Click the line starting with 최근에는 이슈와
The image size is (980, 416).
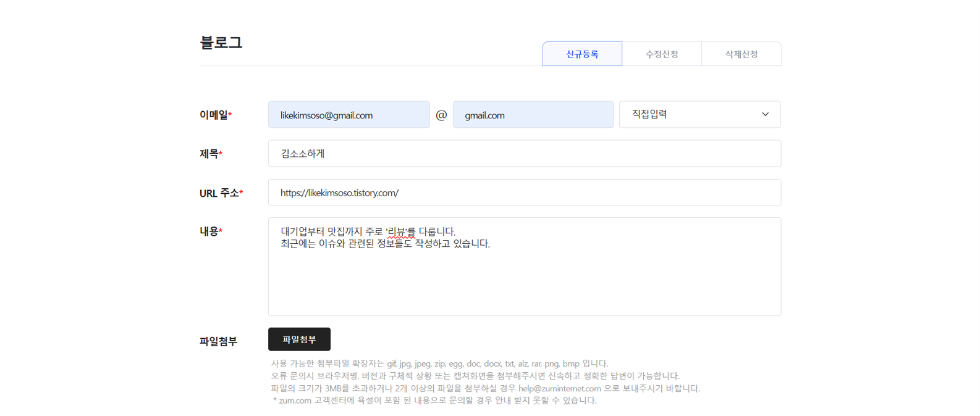(x=386, y=244)
